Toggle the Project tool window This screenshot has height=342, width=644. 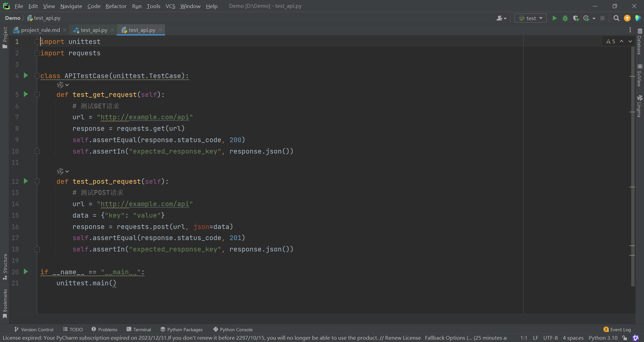click(5, 38)
